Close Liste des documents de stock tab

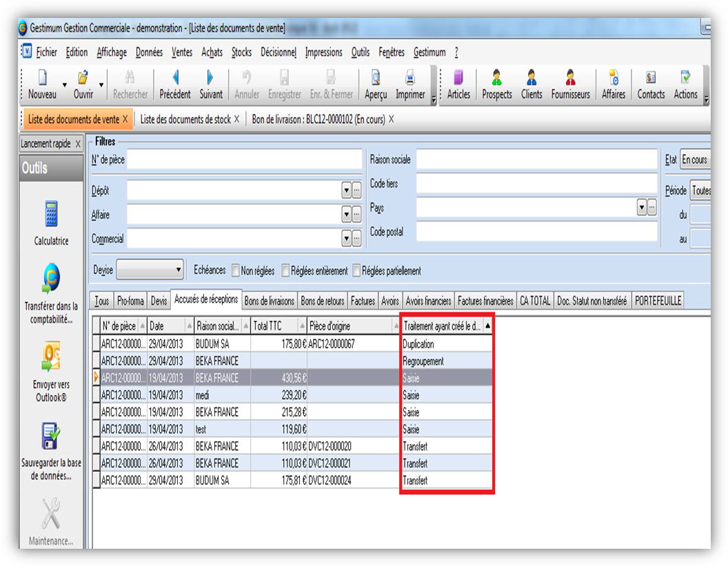tap(236, 119)
